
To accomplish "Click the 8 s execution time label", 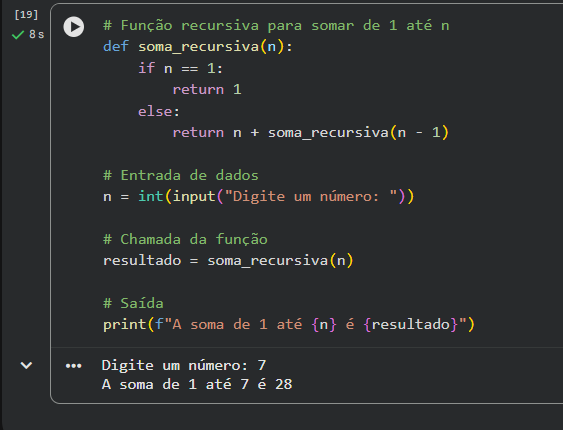I will pos(36,34).
